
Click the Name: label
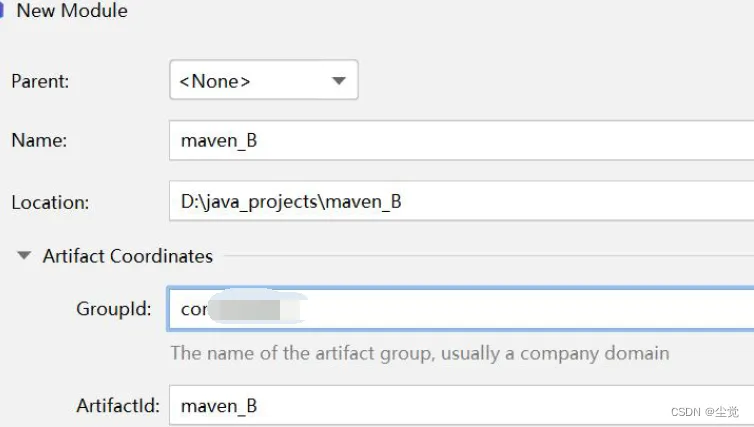pos(38,141)
